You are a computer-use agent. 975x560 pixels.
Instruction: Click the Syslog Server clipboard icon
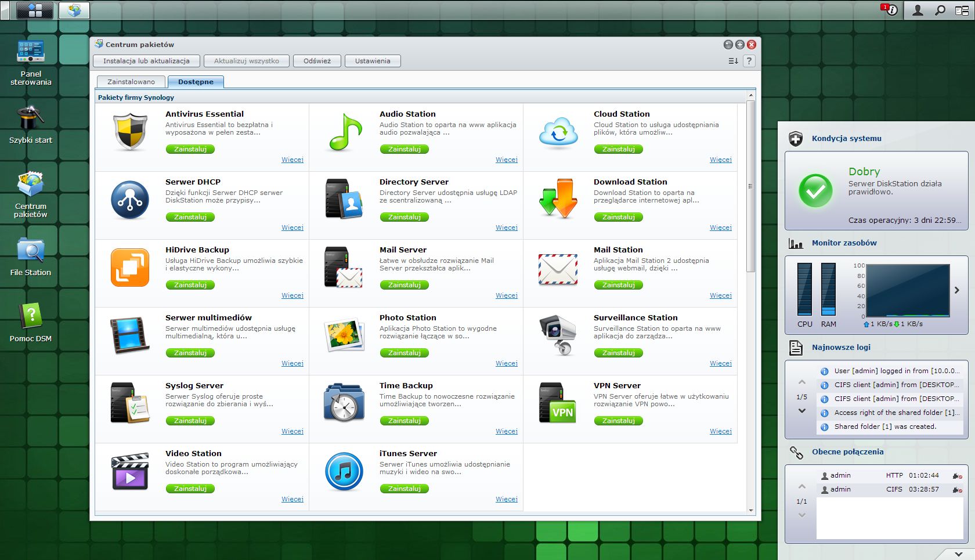pos(130,402)
